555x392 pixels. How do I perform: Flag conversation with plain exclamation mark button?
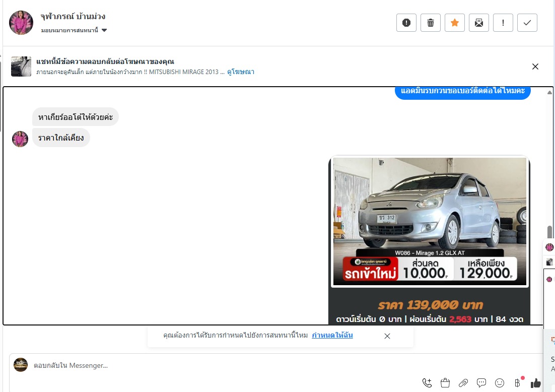[x=503, y=23]
